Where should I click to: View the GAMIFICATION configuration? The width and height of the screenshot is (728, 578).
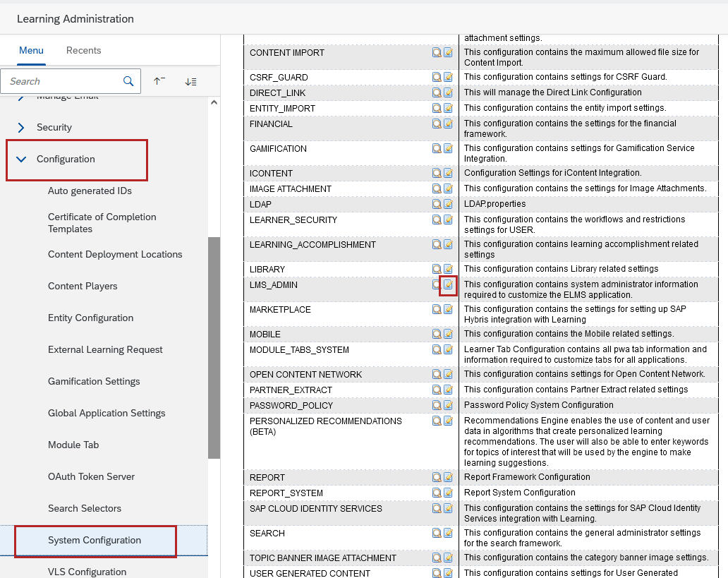437,148
